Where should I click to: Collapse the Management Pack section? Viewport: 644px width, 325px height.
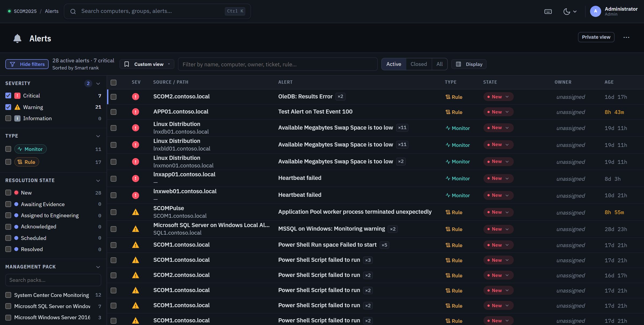pos(98,267)
